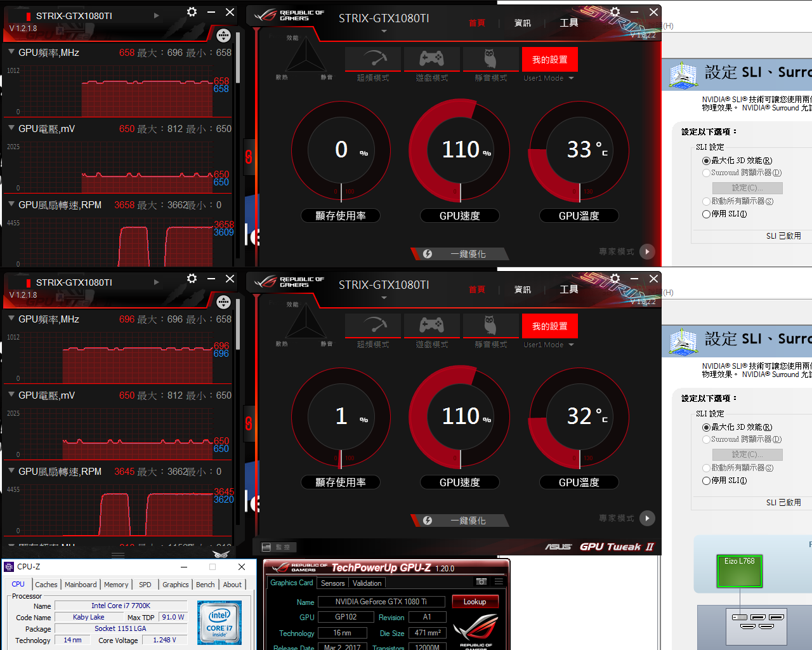Click 一鍵優化 button in 33°C window

pos(461,254)
